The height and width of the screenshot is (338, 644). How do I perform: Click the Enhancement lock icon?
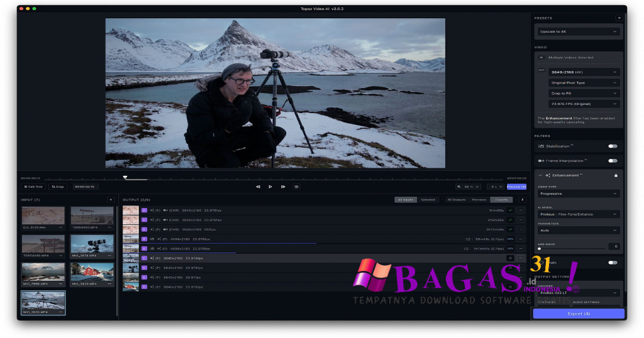pyautogui.click(x=616, y=175)
